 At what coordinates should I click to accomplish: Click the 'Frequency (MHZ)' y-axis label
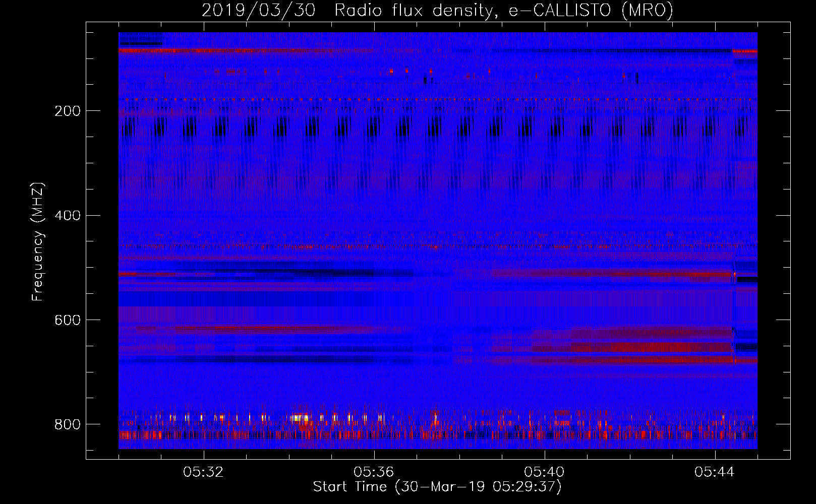coord(38,242)
